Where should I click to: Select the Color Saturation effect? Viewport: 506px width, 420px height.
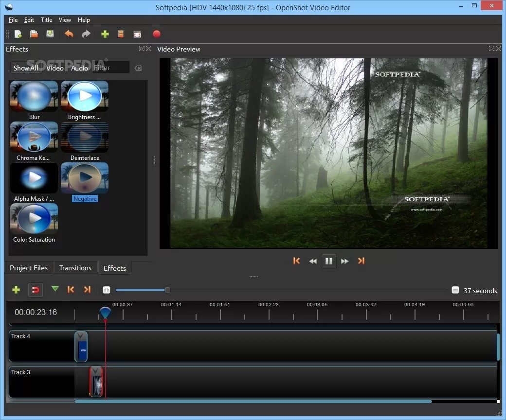point(34,223)
